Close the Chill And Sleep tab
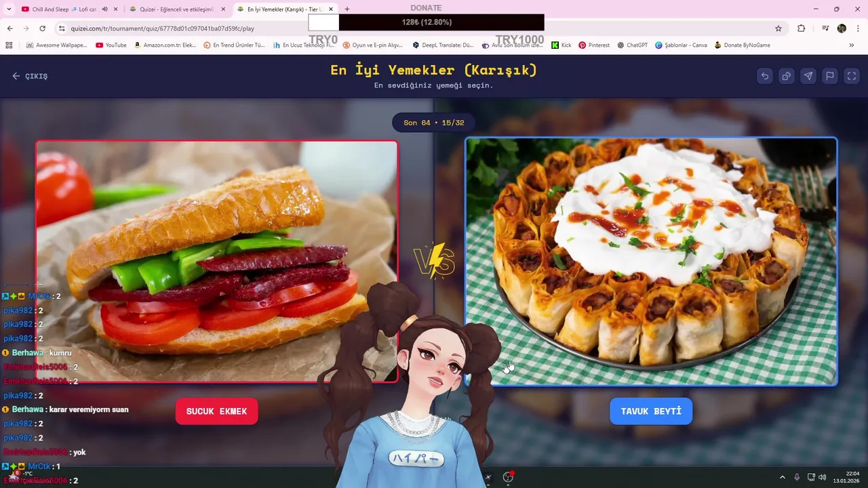 [x=115, y=9]
